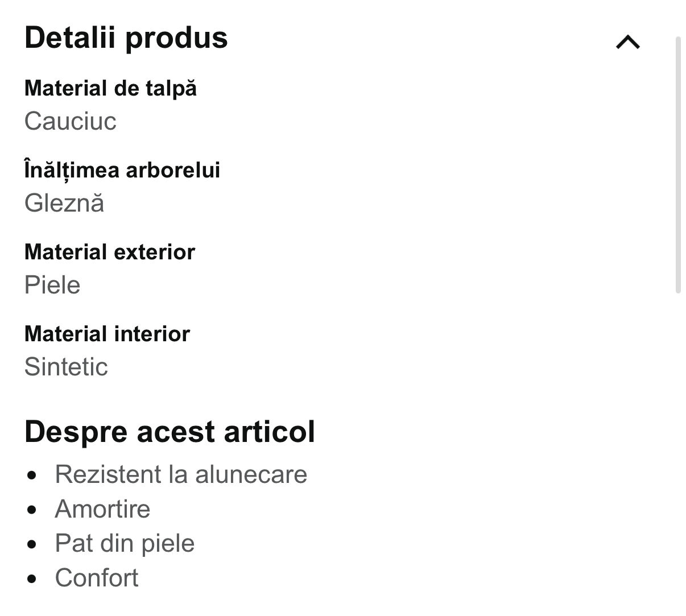686x616 pixels.
Task: Click the bullet before Confort
Action: coord(32,579)
